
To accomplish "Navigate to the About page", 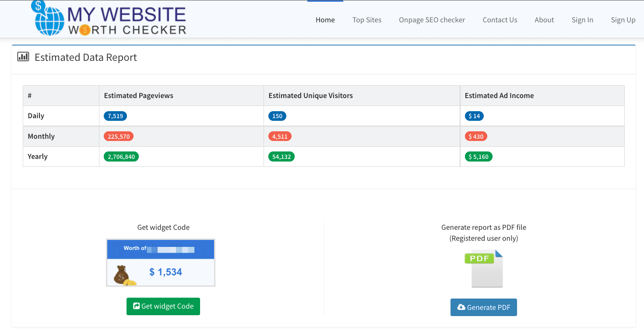I will pyautogui.click(x=544, y=20).
